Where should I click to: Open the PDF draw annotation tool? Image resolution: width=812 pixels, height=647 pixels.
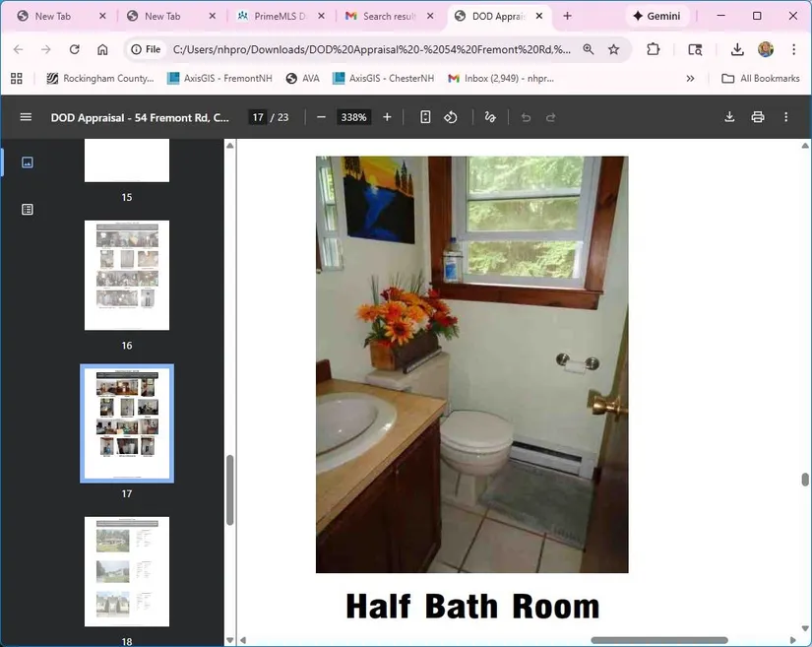point(489,117)
